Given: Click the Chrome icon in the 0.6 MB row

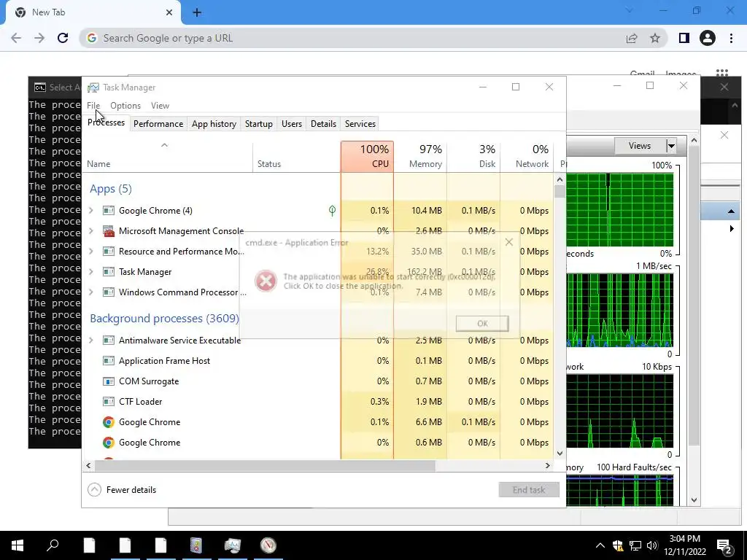Looking at the screenshot, I should (x=109, y=443).
